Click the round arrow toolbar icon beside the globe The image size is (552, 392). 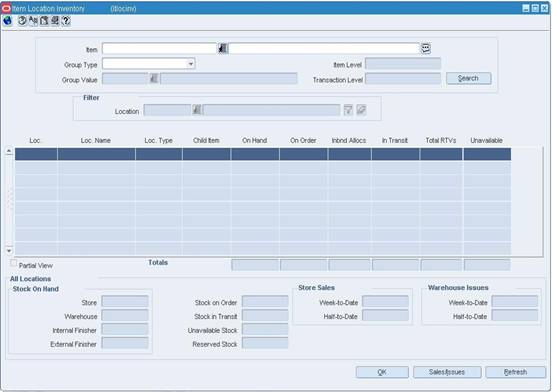click(22, 21)
